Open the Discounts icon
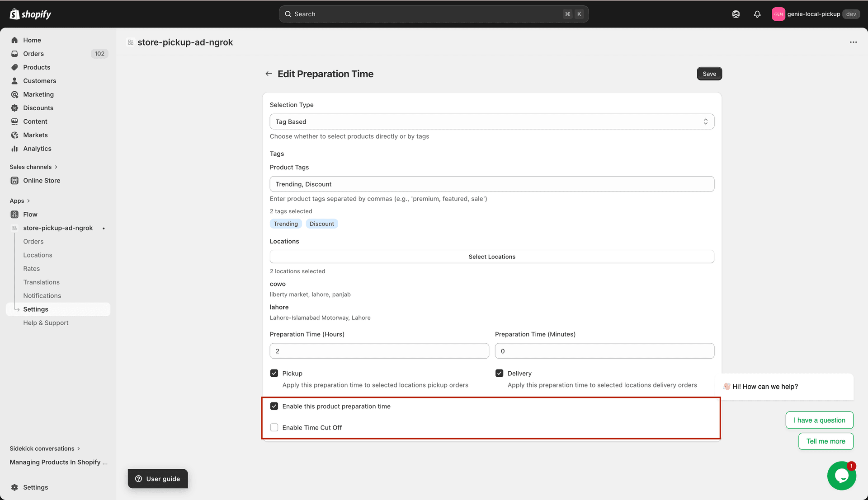Viewport: 868px width, 500px height. click(x=14, y=108)
